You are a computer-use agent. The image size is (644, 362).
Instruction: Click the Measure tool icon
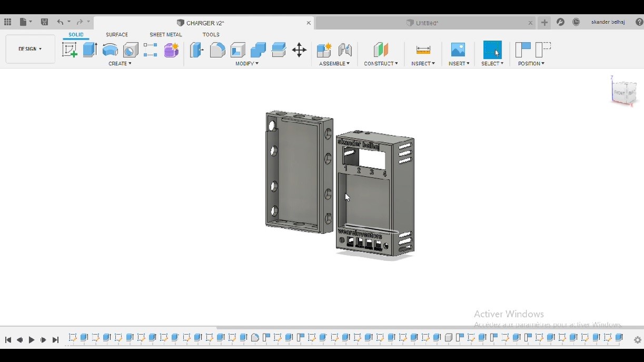click(x=423, y=50)
